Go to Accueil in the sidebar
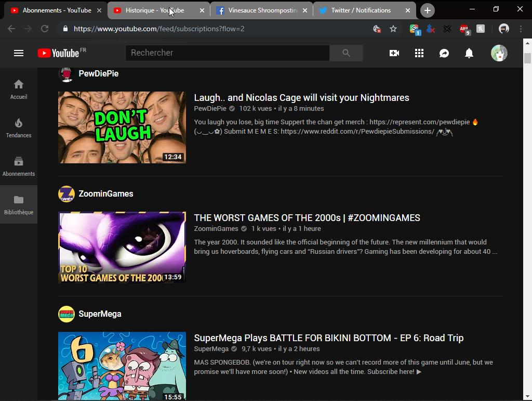The image size is (532, 401). 19,89
